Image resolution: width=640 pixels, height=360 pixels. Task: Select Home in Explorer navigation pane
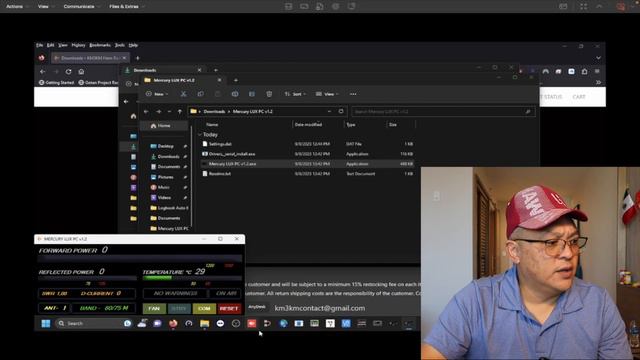(164, 126)
